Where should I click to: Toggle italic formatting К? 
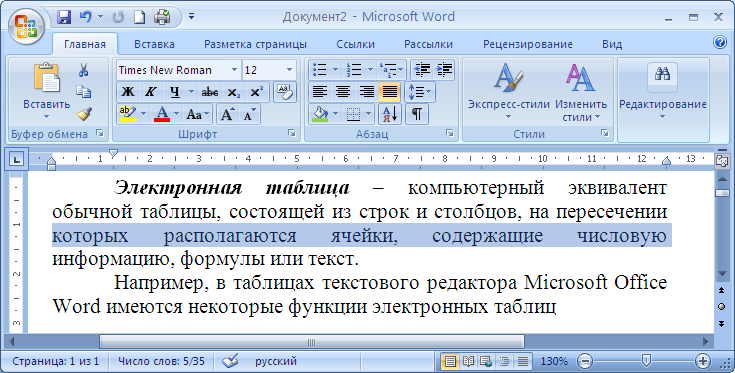150,92
